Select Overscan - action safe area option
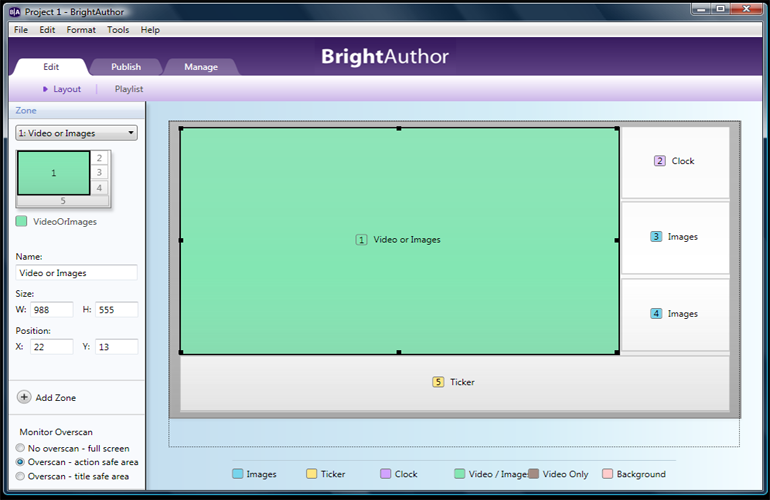770x500 pixels. (22, 463)
